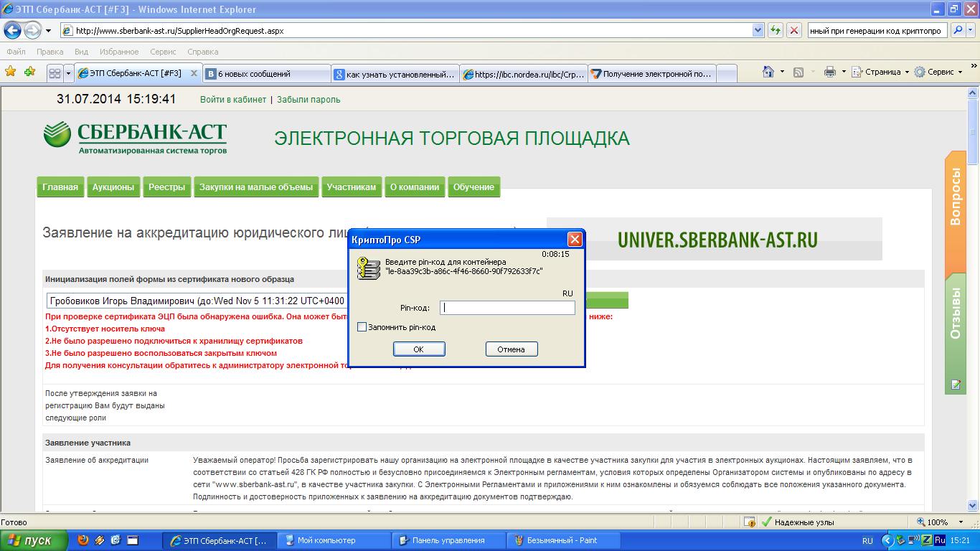The width and height of the screenshot is (980, 551).
Task: Click Отмена in the КриптоПро CSP dialog
Action: coord(512,349)
